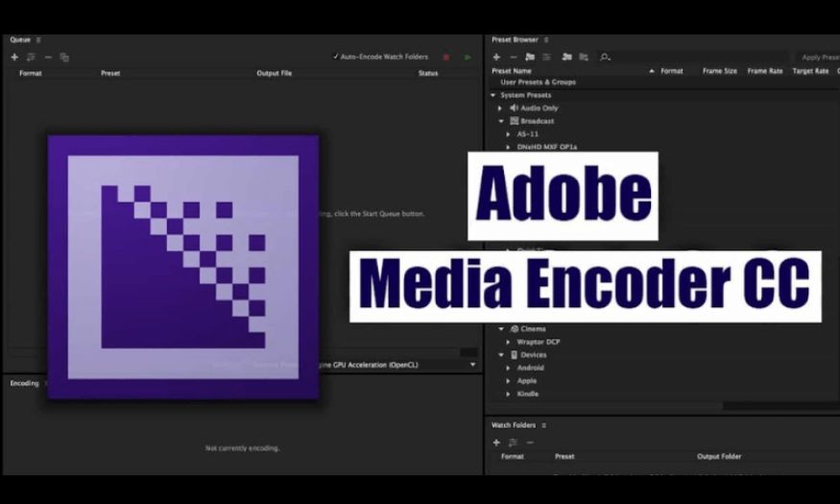
Task: Expand the DNxHD MXF OP1a folder
Action: pos(509,147)
